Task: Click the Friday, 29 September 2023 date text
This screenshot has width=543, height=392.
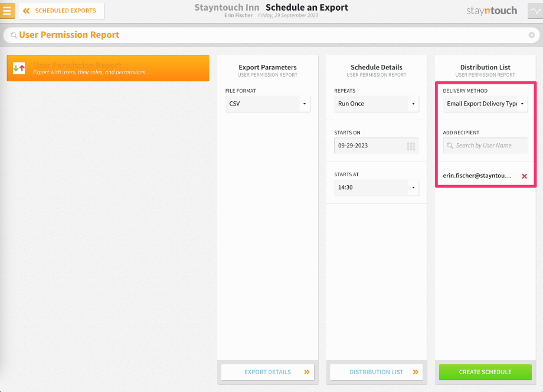Action: coord(288,15)
